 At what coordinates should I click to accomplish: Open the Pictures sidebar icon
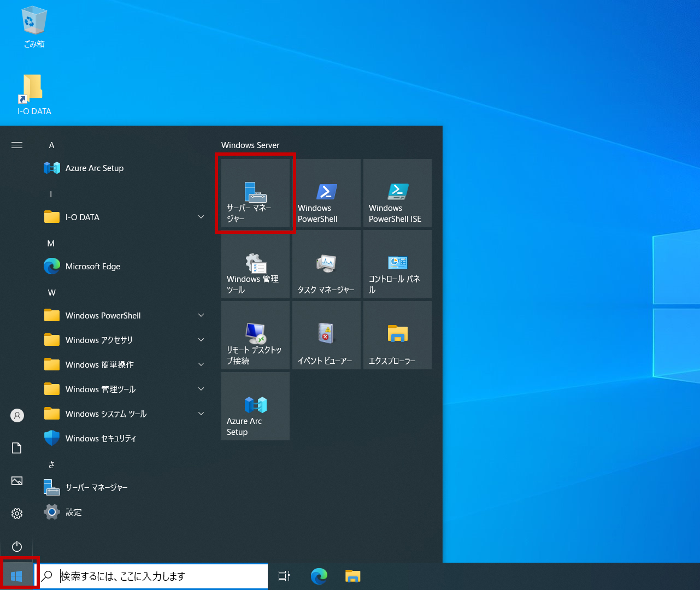pyautogui.click(x=17, y=481)
